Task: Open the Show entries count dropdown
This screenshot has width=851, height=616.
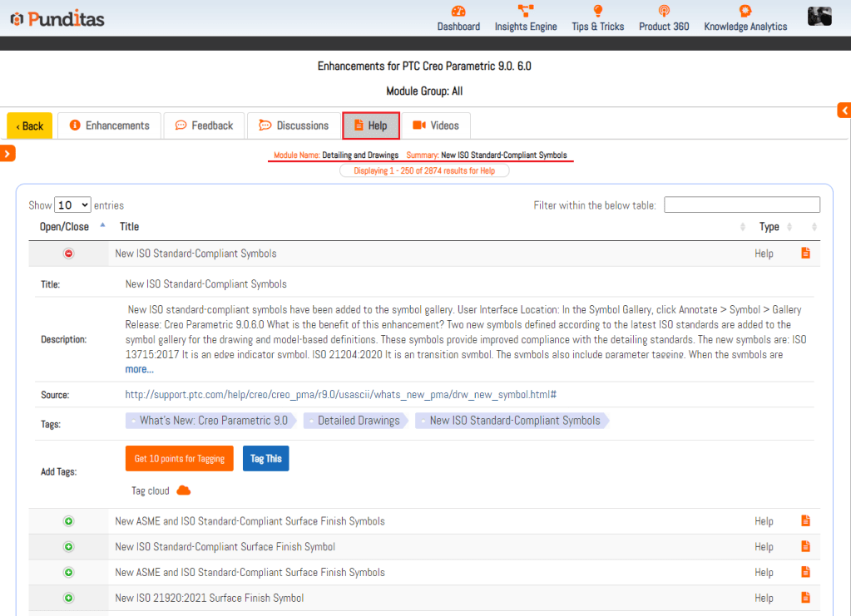Action: [x=72, y=205]
